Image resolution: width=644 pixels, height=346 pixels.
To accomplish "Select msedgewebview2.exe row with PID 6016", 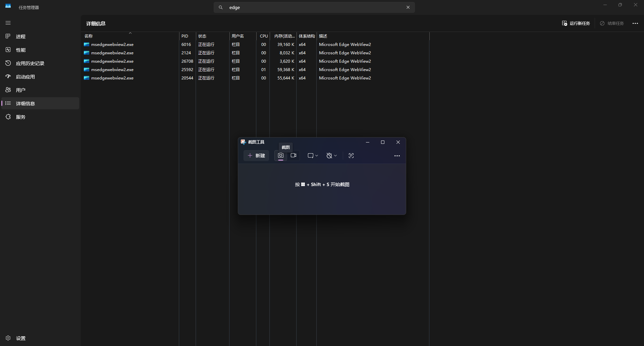I will [256, 44].
